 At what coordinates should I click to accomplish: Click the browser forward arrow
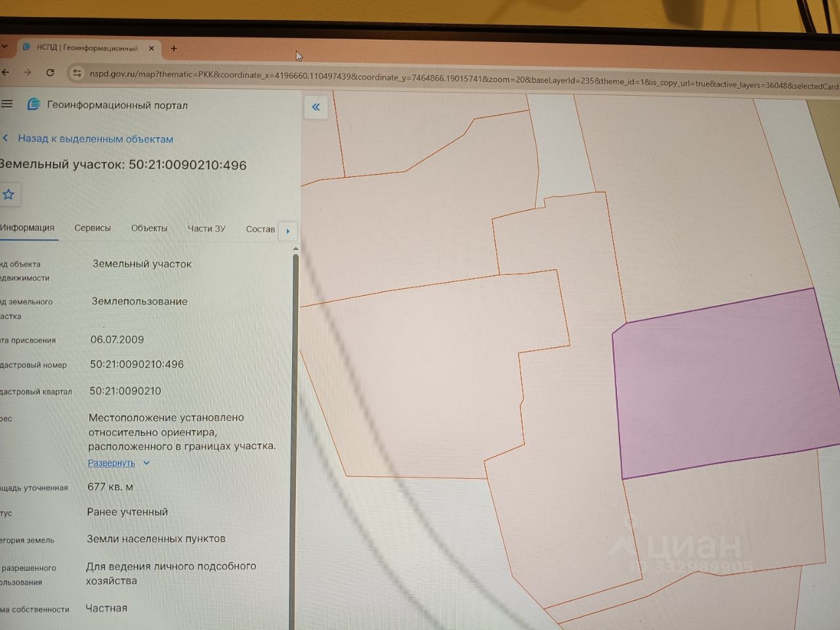coord(28,72)
